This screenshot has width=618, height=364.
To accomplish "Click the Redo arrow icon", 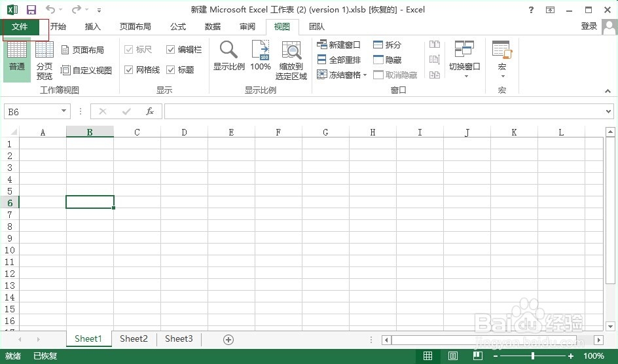I will 76,9.
